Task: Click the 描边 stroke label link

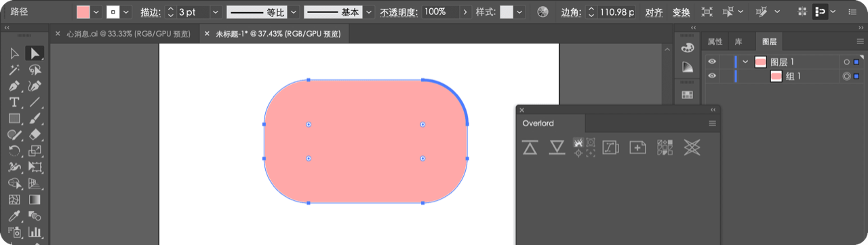Action: [x=150, y=12]
